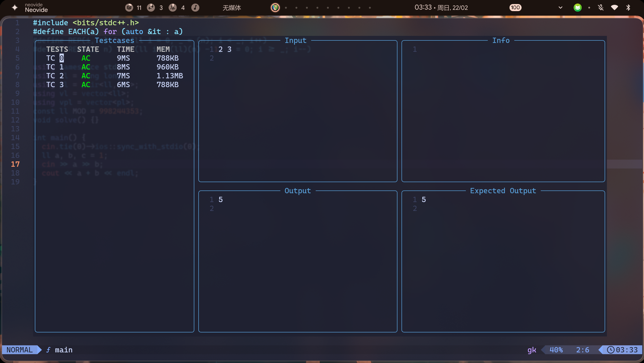The image size is (644, 363).
Task: Open the sparkle launcher icon in top bar
Action: [15, 8]
